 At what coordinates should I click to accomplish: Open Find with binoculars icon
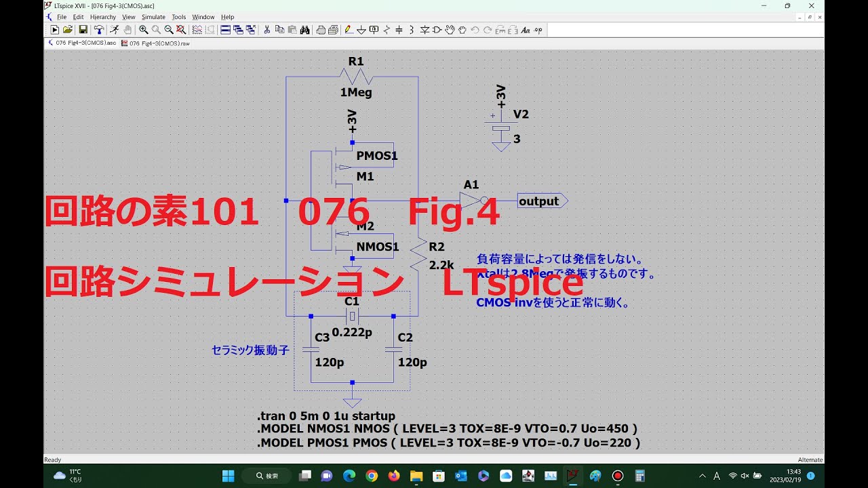(x=305, y=30)
